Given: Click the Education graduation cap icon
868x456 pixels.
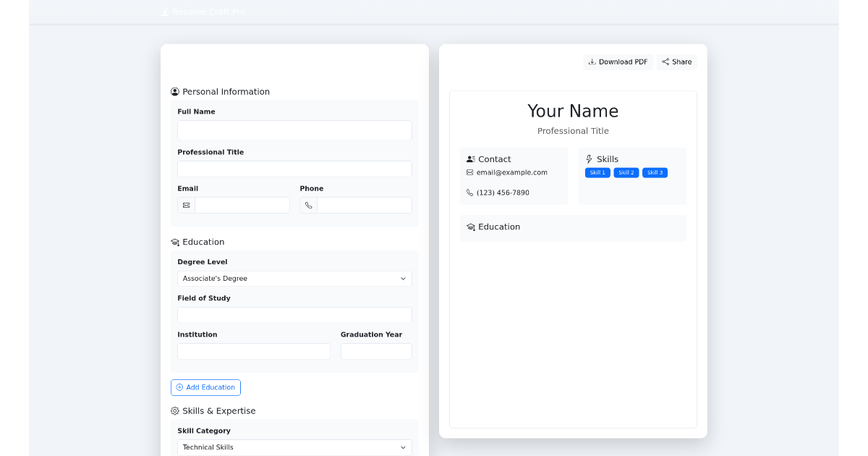Looking at the screenshot, I should point(174,242).
